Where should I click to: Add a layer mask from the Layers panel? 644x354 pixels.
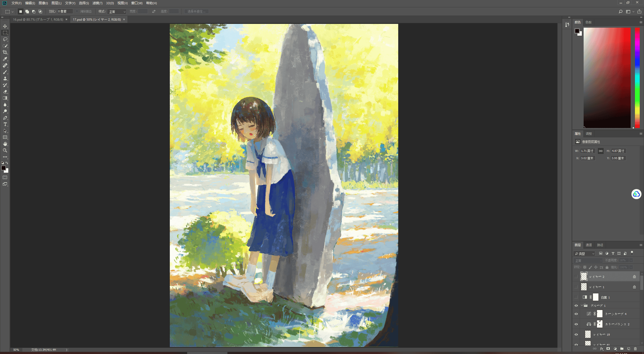[608, 349]
